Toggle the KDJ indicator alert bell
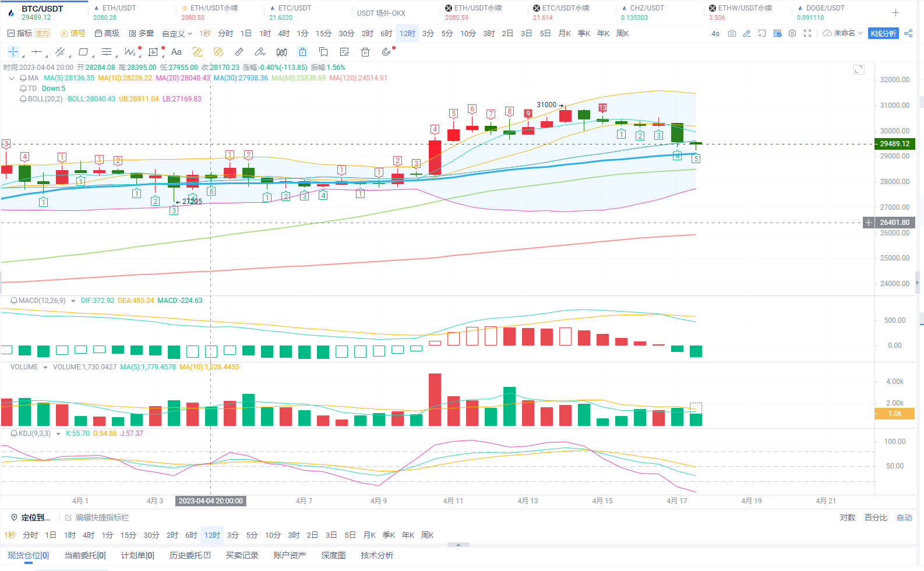This screenshot has height=571, width=924. (14, 433)
